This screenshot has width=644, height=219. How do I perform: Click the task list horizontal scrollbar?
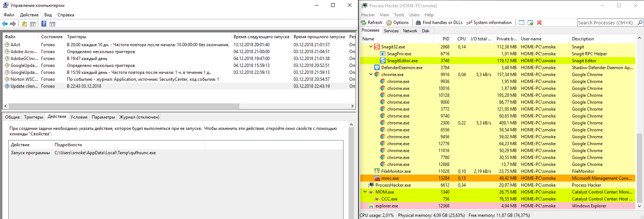coord(124,106)
